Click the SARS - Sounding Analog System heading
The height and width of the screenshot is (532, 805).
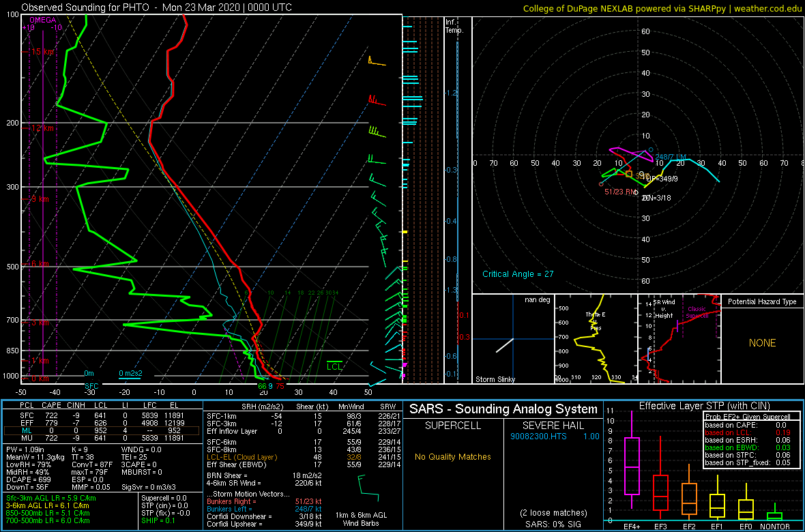click(503, 409)
